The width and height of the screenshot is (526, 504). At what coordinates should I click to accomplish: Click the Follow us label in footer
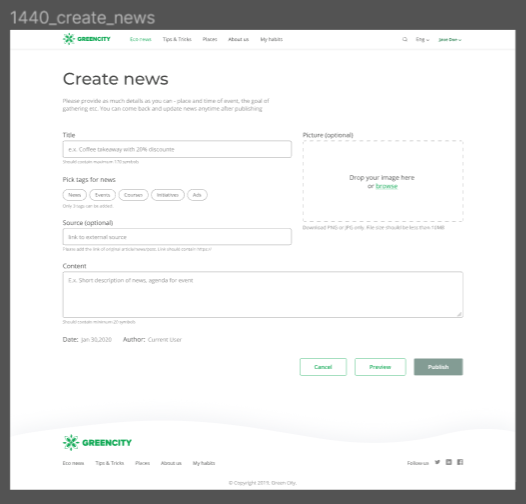(x=418, y=463)
